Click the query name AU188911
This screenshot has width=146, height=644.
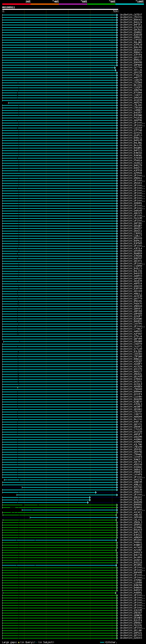tap(8, 7)
